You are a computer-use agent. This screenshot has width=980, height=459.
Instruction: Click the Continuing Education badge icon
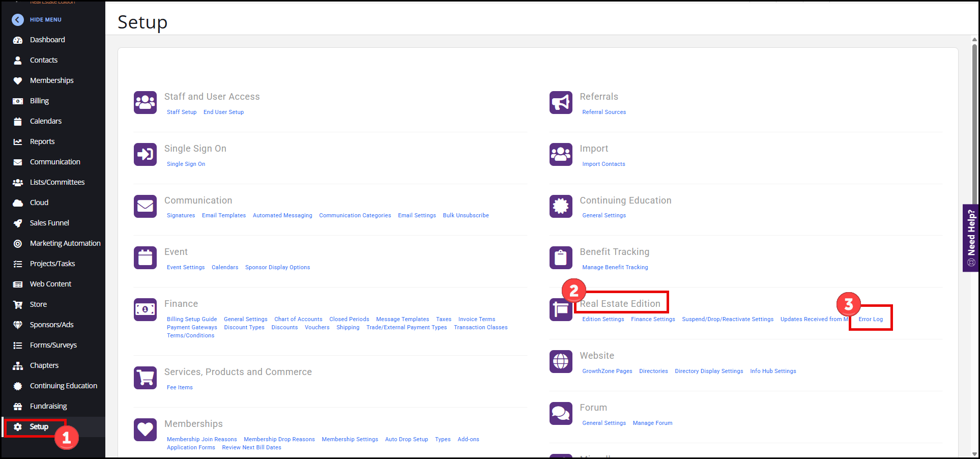(561, 206)
